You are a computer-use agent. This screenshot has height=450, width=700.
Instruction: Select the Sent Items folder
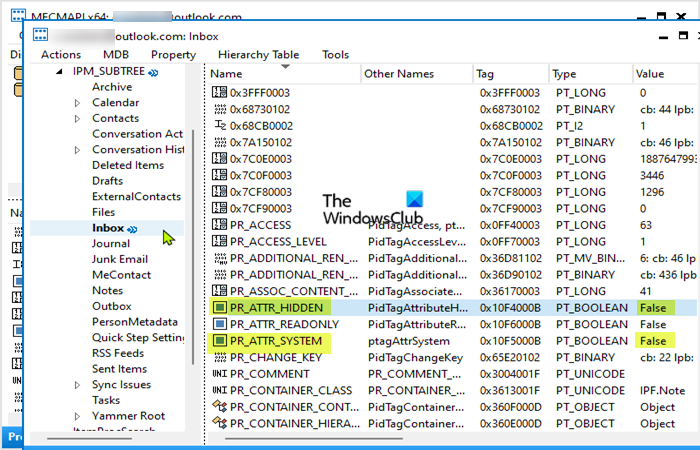[120, 369]
